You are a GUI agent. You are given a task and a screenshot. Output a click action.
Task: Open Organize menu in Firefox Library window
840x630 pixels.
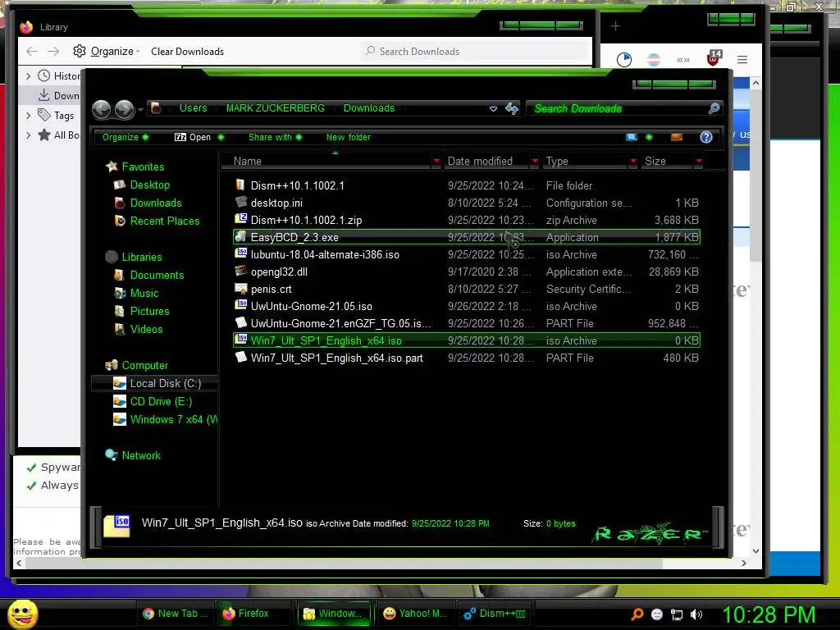pos(107,52)
